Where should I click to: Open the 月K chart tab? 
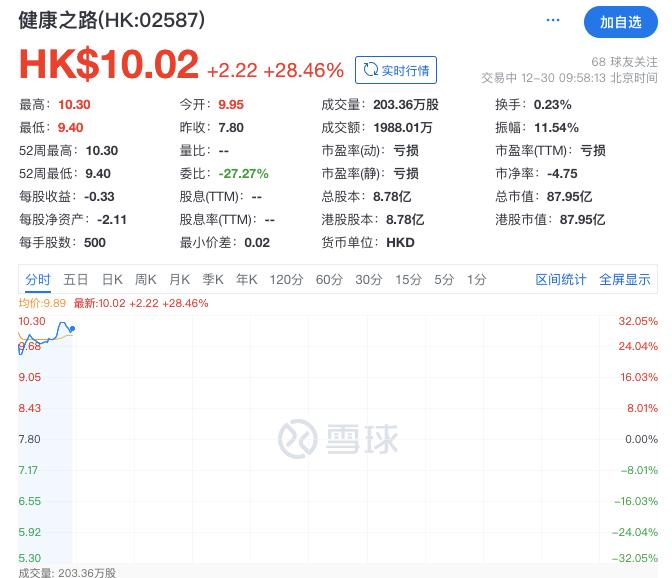click(180, 280)
